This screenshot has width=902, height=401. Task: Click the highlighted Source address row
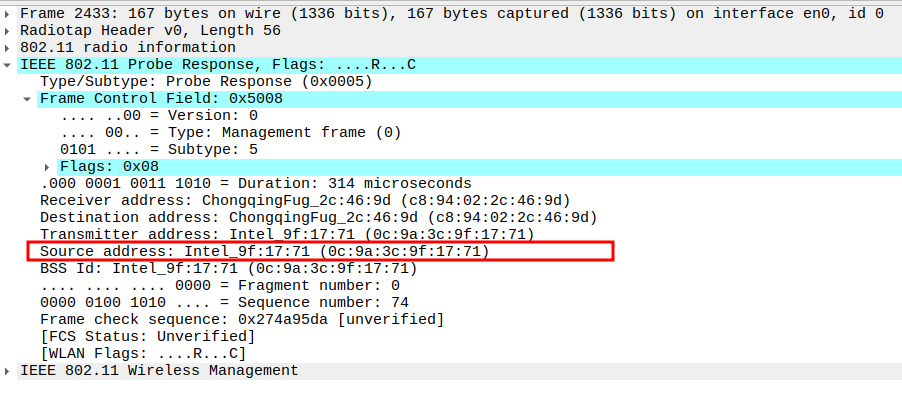pos(264,251)
